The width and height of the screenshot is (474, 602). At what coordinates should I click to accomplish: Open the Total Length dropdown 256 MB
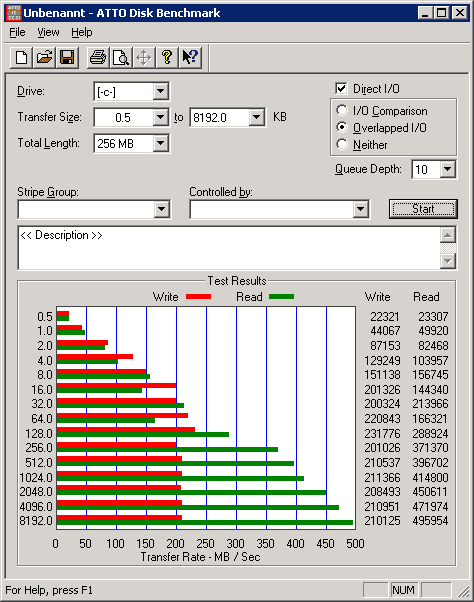click(160, 143)
